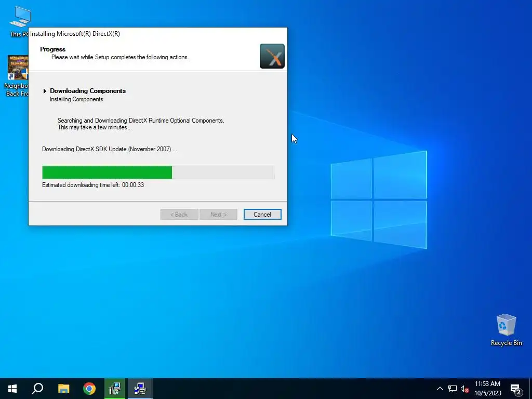The width and height of the screenshot is (532, 399).
Task: Click the 'Installing Microsoft(R) DirectX(R)' title bar
Action: point(158,34)
